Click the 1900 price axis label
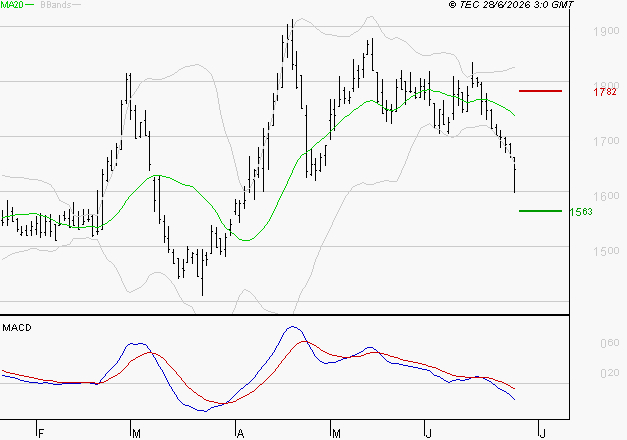 [x=606, y=31]
